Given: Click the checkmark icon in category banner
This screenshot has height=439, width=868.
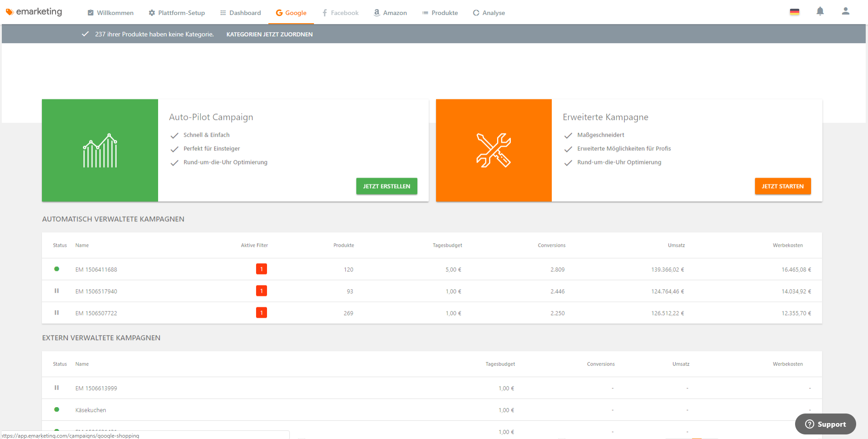Looking at the screenshot, I should pos(85,34).
